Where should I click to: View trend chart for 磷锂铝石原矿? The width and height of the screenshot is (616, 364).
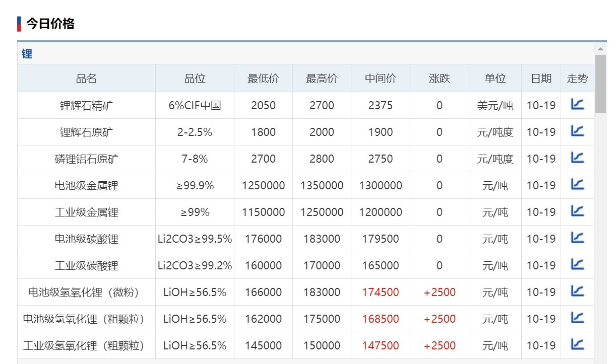tap(577, 158)
